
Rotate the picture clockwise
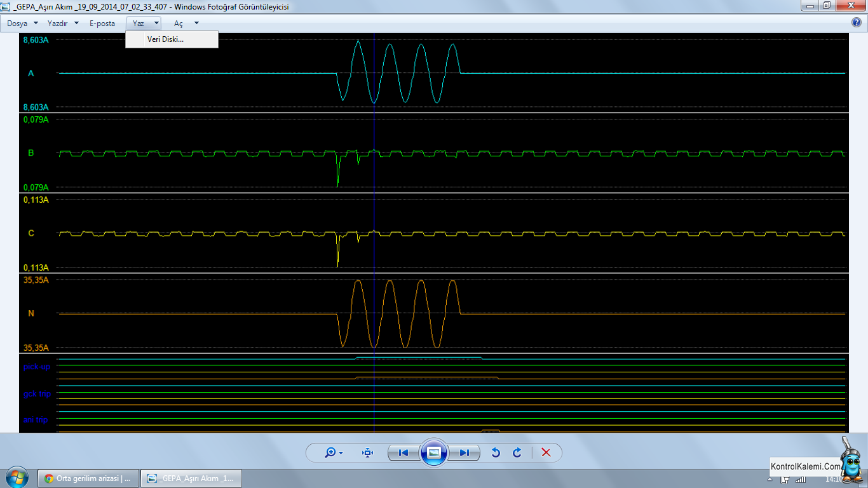[517, 452]
